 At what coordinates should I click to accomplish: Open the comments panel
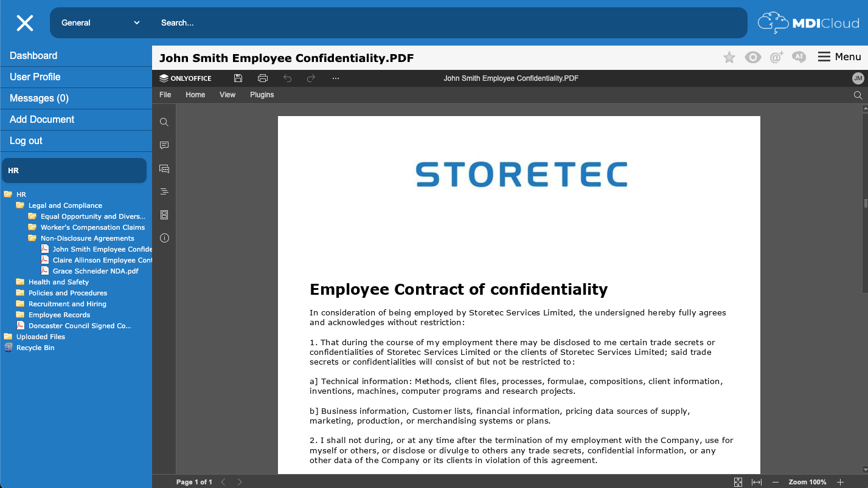click(x=164, y=145)
